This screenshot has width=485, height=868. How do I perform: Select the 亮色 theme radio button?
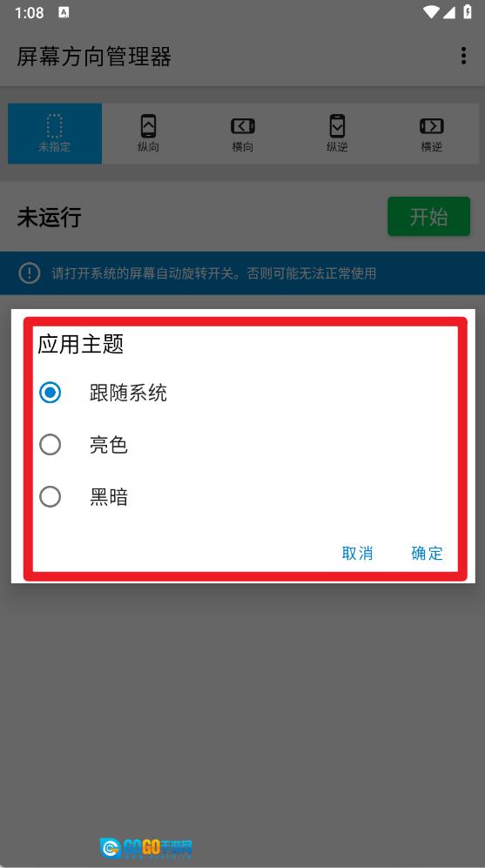50,445
